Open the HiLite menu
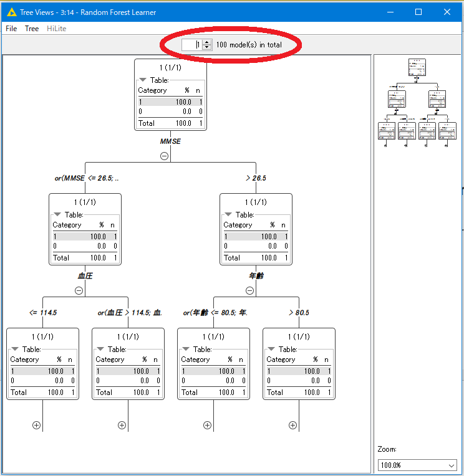The image size is (464, 476). [56, 29]
